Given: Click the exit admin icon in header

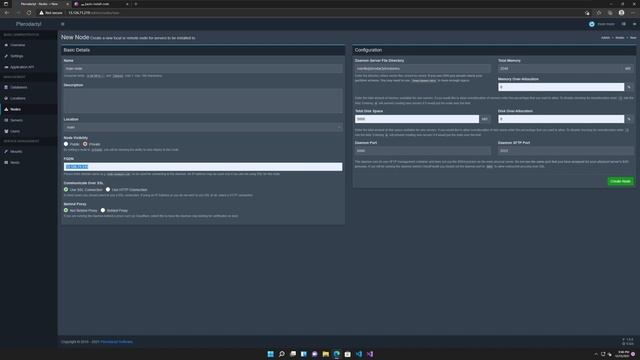Looking at the screenshot, I should coord(624,24).
